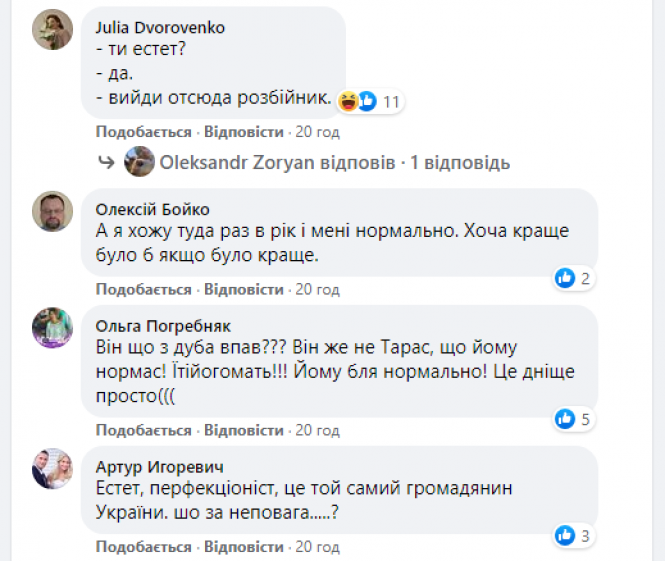The image size is (665, 561).
Task: Open Артур Игоревич's profile name link
Action: tap(158, 465)
